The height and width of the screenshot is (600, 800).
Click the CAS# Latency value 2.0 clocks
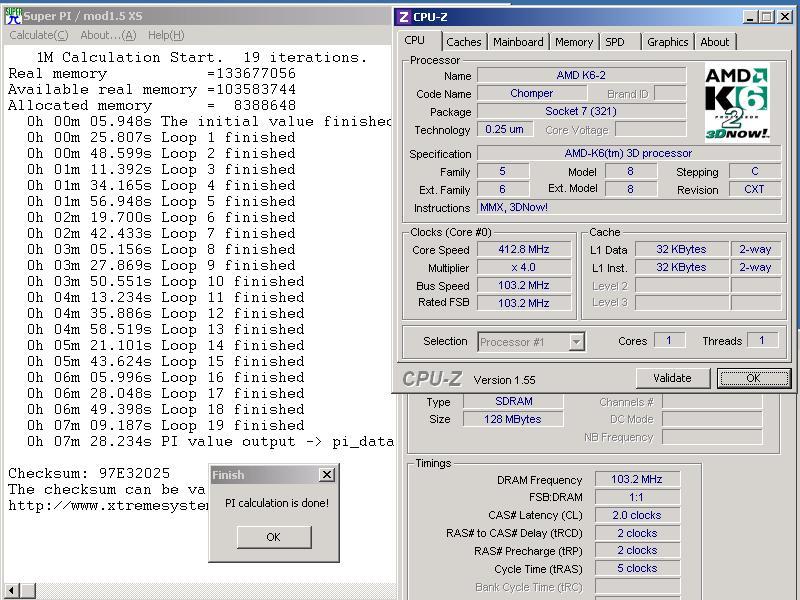(637, 515)
